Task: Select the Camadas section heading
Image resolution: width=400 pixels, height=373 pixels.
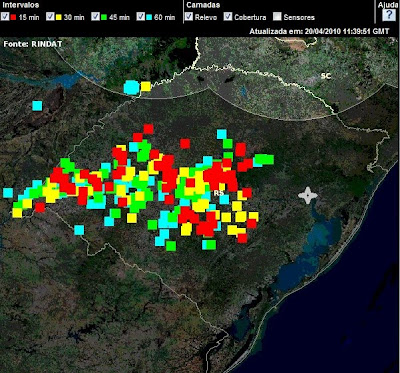Action: pos(203,5)
